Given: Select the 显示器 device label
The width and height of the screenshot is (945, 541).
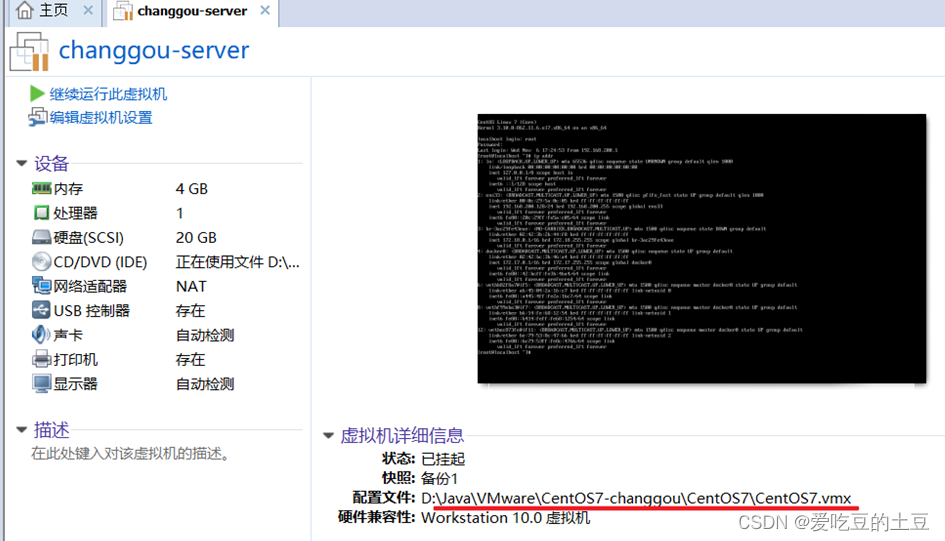Looking at the screenshot, I should [75, 384].
